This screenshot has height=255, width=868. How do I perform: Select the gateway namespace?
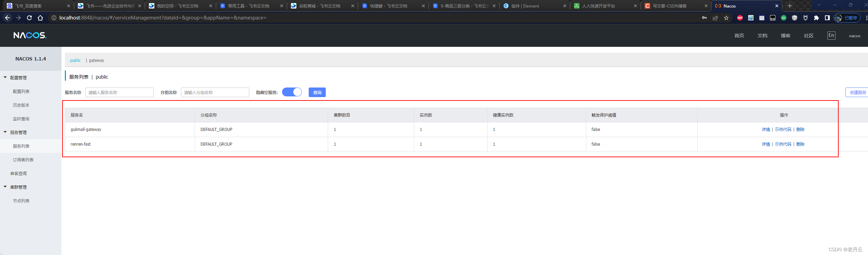(97, 60)
